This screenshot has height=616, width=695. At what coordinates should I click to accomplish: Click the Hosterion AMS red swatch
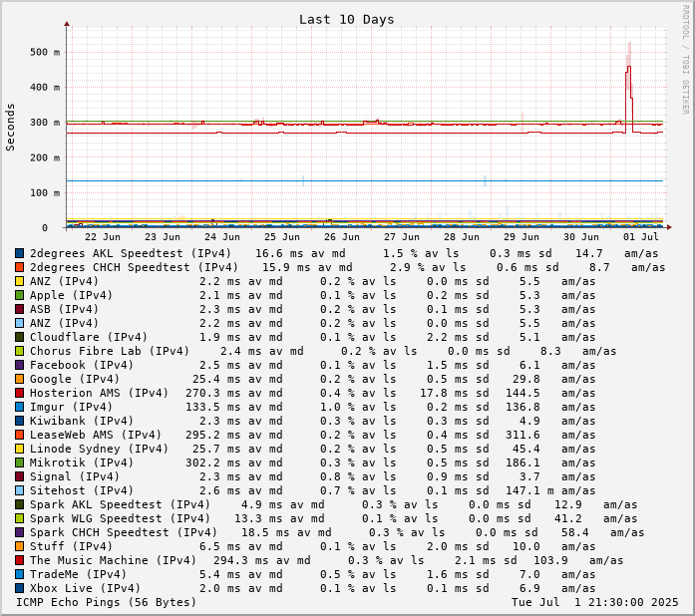click(19, 393)
